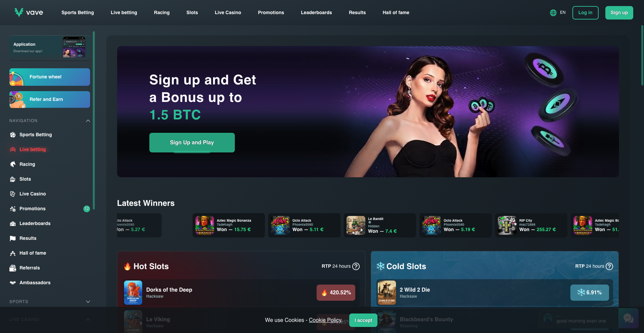Expand the SPORTS sidebar section
Image resolution: width=644 pixels, height=333 pixels.
point(88,302)
